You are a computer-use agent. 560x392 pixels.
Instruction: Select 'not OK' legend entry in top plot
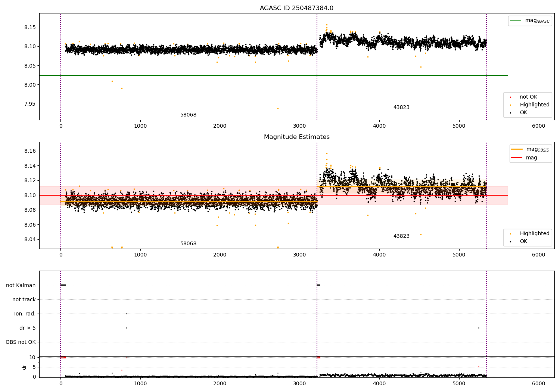528,97
